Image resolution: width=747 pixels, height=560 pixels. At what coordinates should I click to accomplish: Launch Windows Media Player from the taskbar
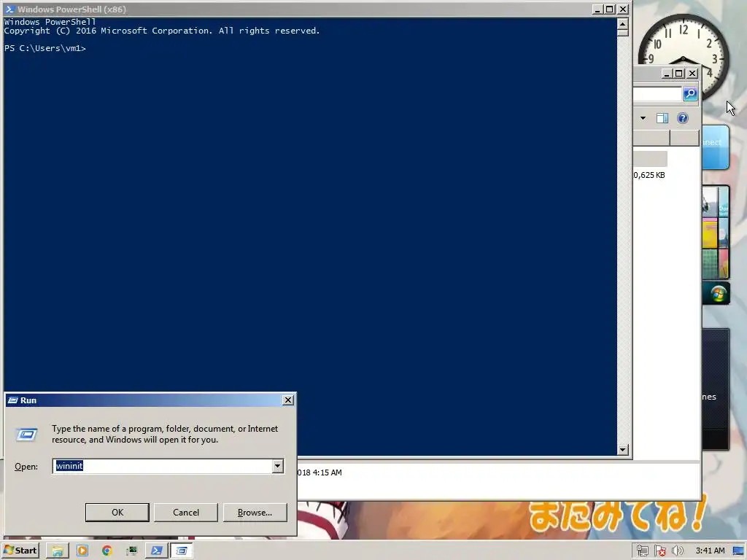pos(82,551)
